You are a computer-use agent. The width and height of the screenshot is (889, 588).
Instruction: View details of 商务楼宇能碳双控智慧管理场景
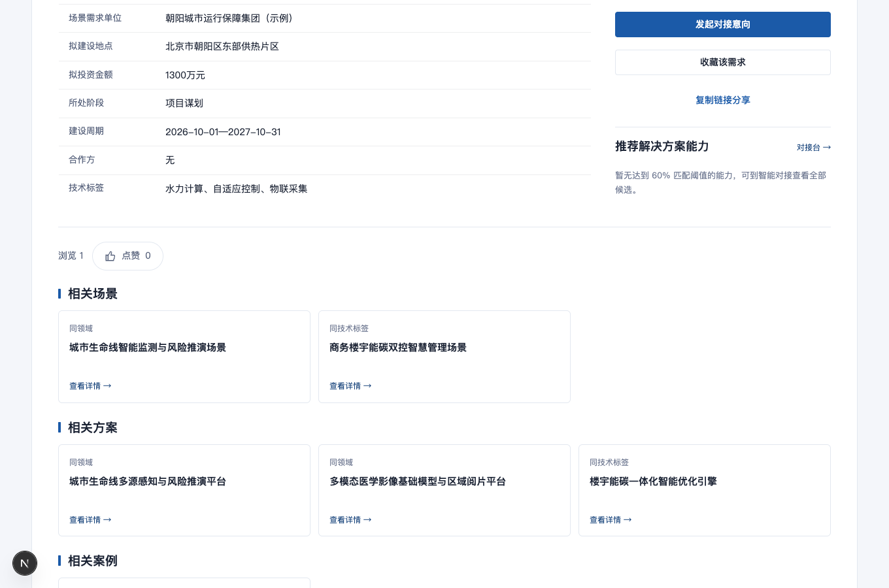350,386
